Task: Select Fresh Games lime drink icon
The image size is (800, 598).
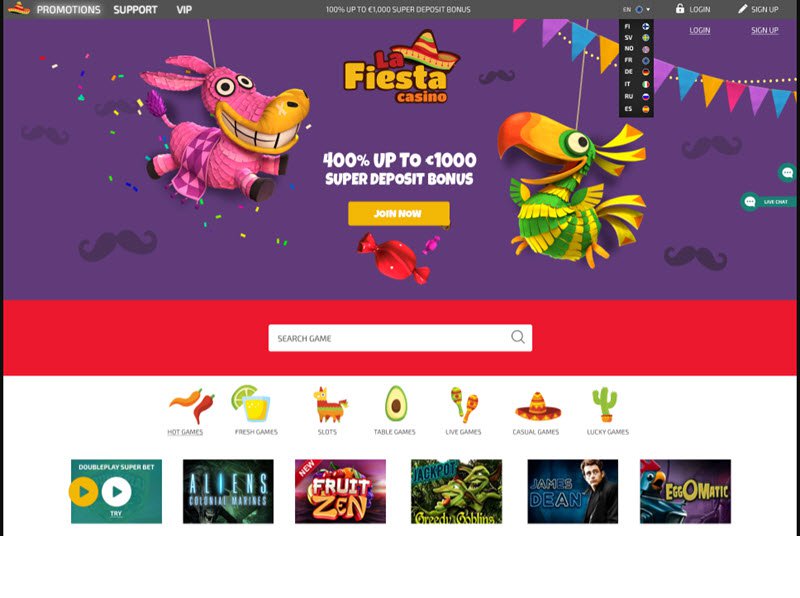Action: [x=251, y=403]
